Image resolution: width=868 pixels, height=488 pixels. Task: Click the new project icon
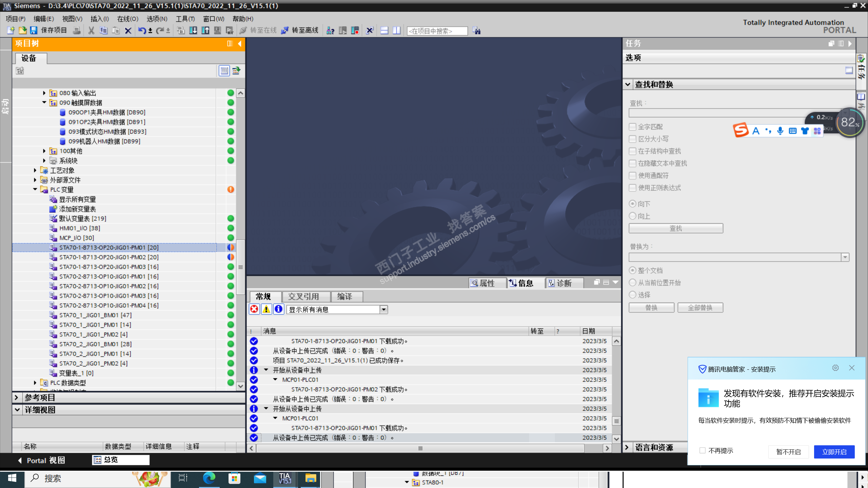(11, 30)
